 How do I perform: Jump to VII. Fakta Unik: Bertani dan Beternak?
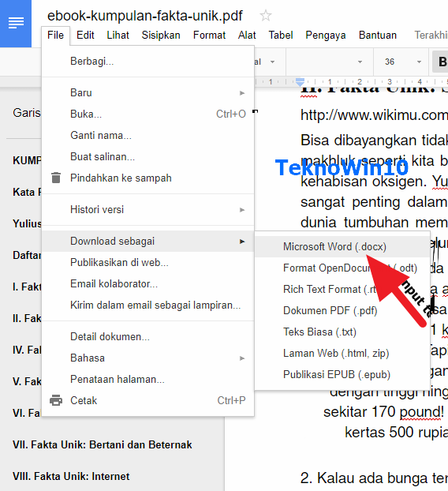point(103,444)
